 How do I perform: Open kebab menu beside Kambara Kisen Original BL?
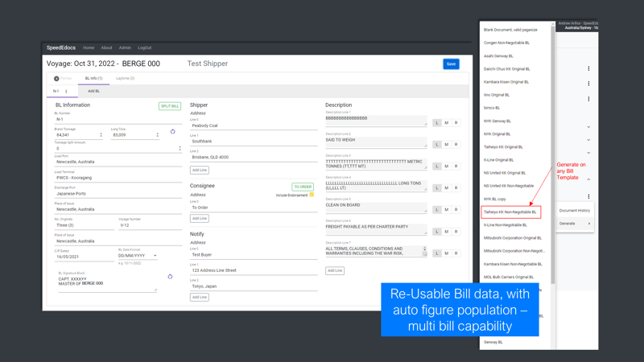click(588, 84)
